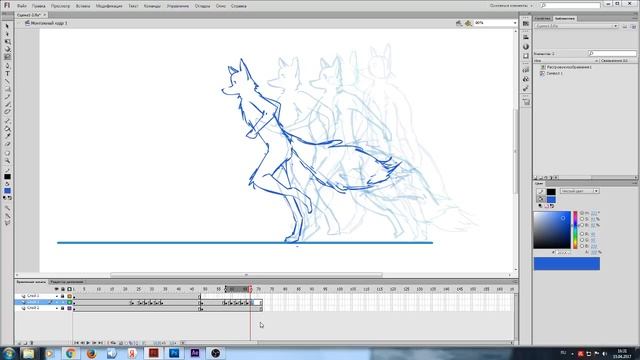Open the Правка menu
Viewport: 640px width, 360px height.
coord(39,6)
